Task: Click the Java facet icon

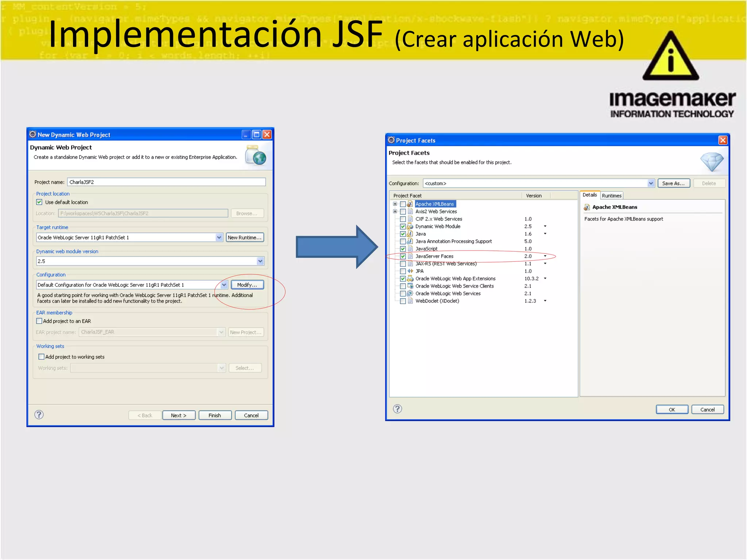Action: tap(410, 234)
